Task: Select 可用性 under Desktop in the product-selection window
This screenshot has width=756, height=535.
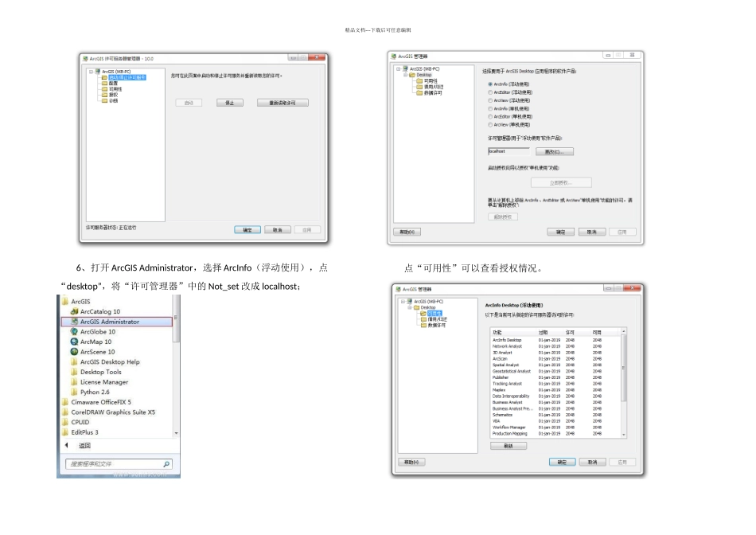Action: click(x=427, y=81)
